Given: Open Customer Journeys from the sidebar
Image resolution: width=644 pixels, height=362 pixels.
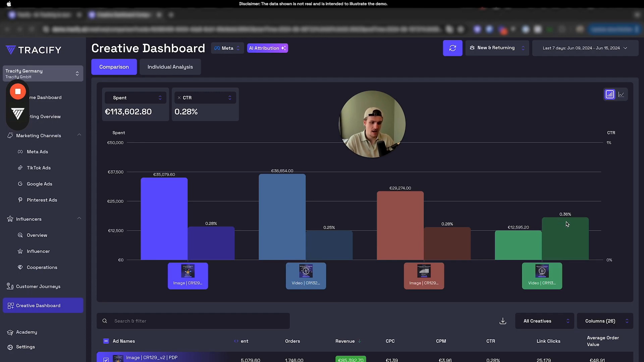Looking at the screenshot, I should 38,286.
